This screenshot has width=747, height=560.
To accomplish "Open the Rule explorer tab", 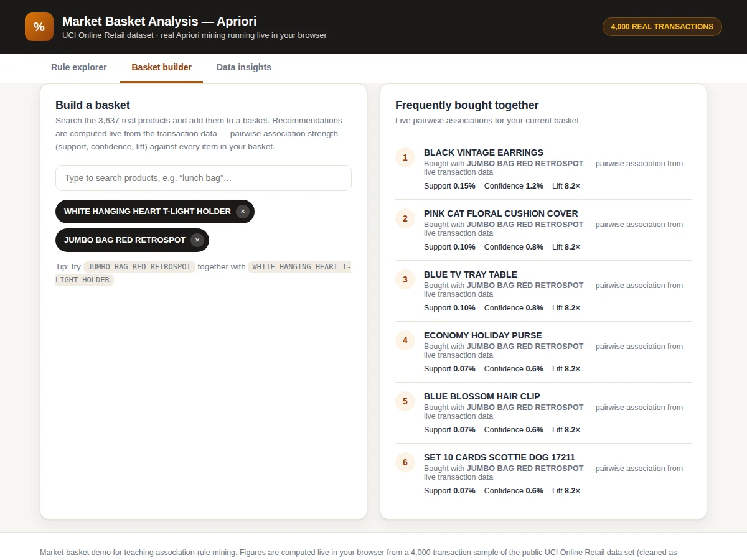I will (79, 67).
